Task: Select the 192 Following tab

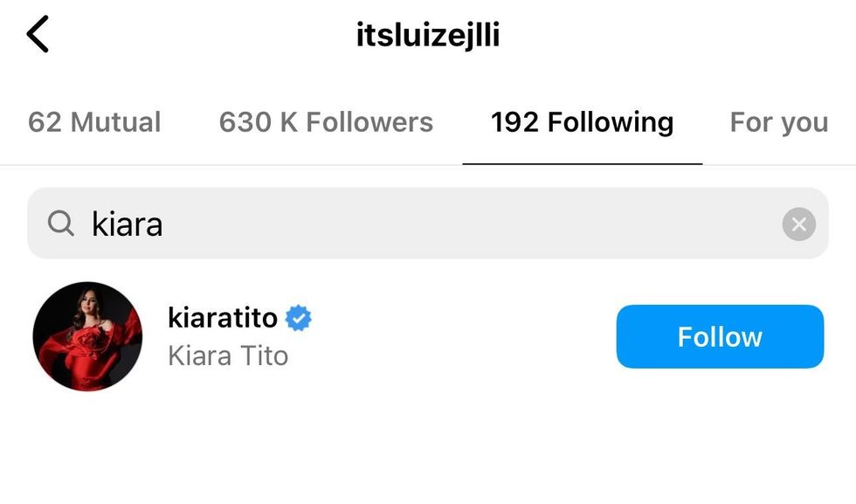Action: (582, 122)
